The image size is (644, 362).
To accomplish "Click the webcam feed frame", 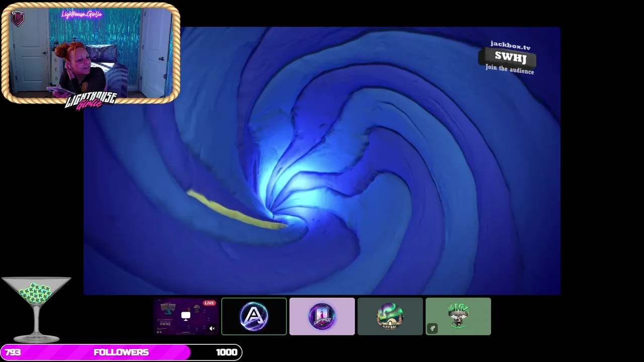I will pos(91,53).
